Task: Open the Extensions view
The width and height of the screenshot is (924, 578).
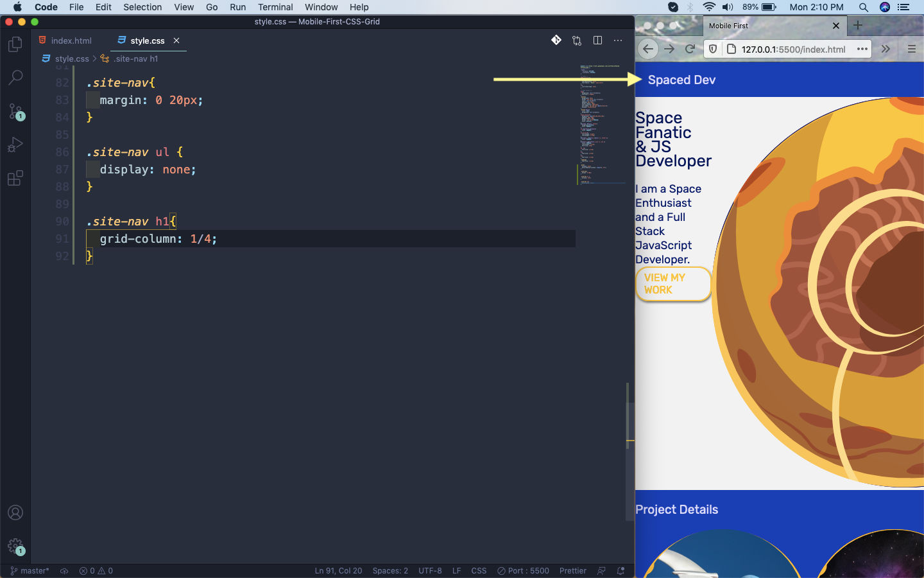Action: 15,178
